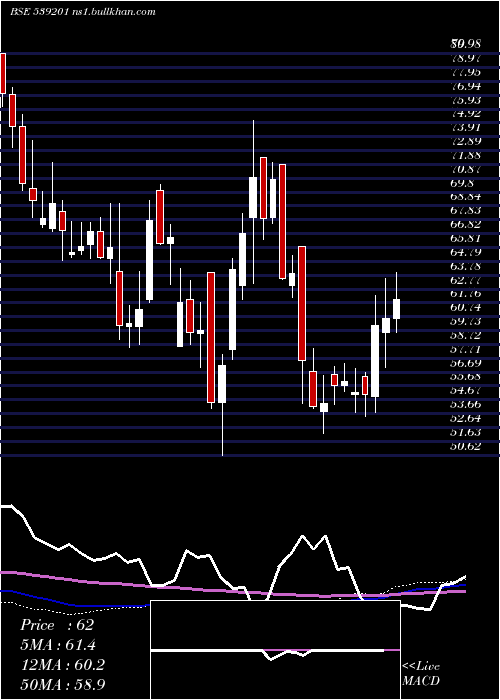Select the 77.95 price axis label
This screenshot has width=500, height=700.
[x=466, y=72]
